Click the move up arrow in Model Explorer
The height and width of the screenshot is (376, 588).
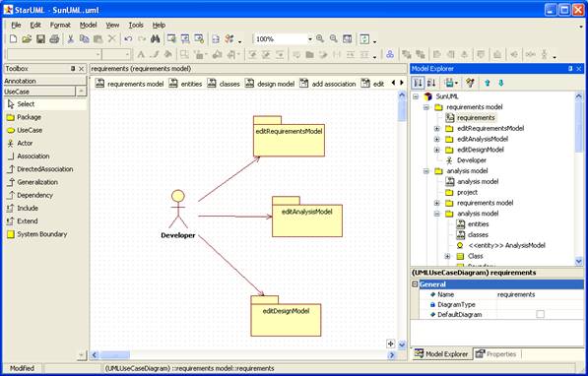pyautogui.click(x=488, y=84)
